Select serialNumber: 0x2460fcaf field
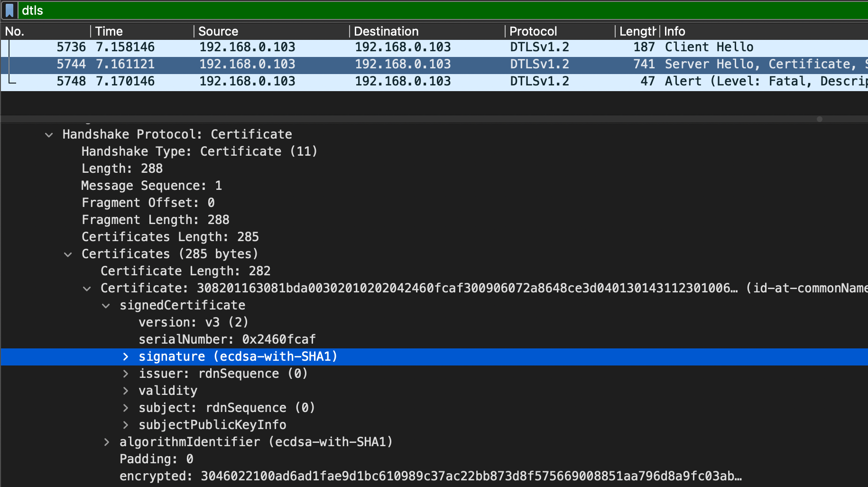This screenshot has width=868, height=487. point(227,339)
